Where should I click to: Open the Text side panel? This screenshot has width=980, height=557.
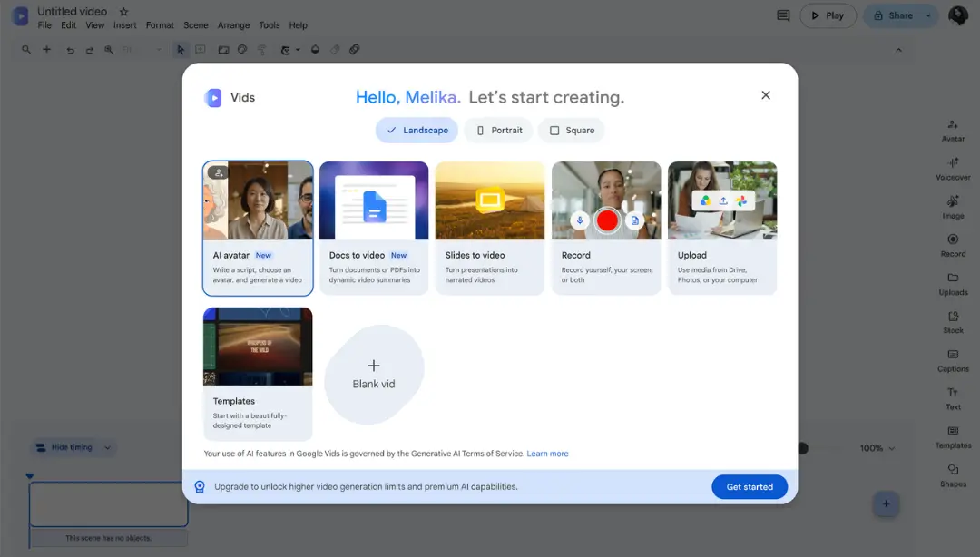[953, 399]
